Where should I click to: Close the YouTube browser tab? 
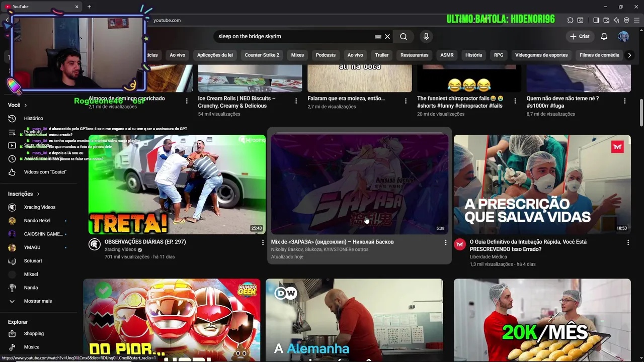76,7
